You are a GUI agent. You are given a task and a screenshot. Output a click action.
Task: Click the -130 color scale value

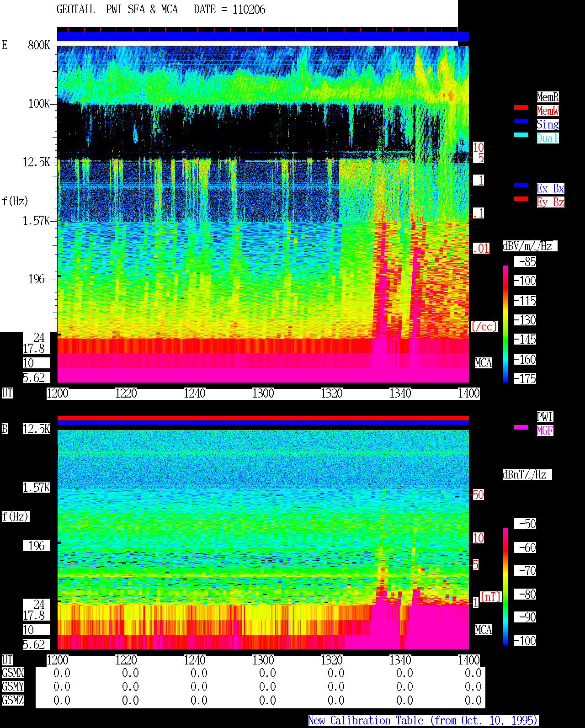point(525,320)
